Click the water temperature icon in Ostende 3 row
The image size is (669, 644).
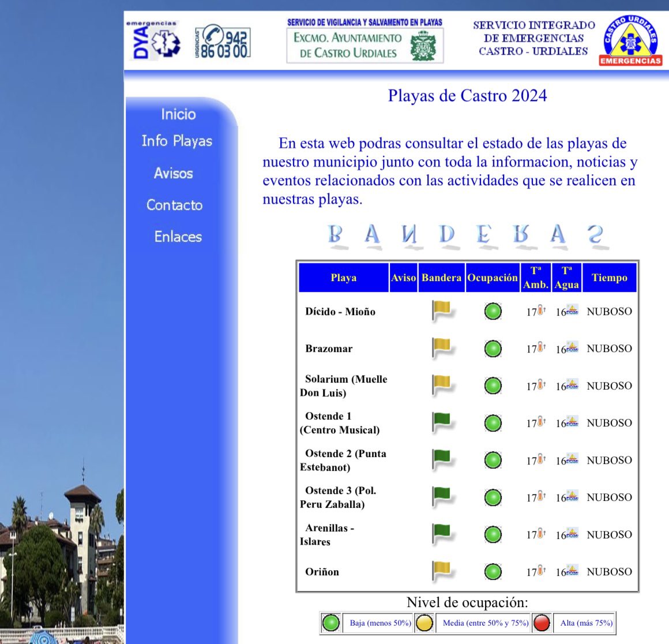[x=572, y=496]
